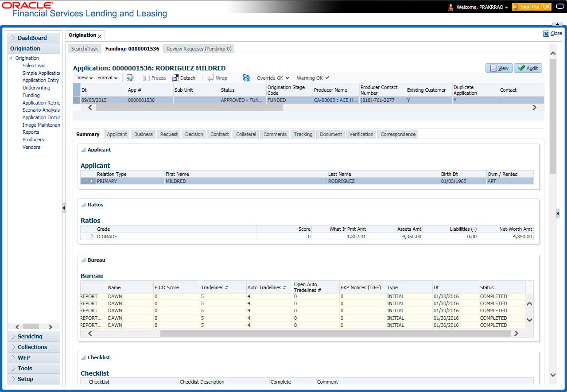
Task: Click the Query by Example filter icon
Action: 130,78
